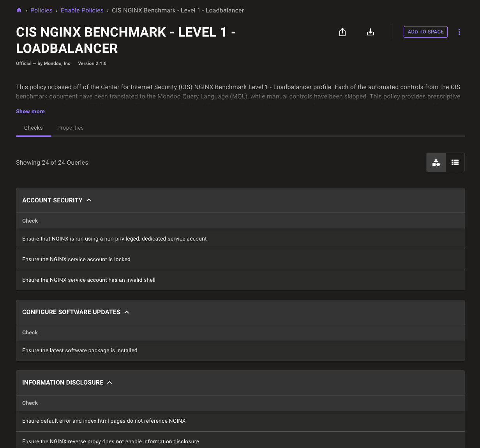Click the ADD TO SPACE button

click(425, 32)
